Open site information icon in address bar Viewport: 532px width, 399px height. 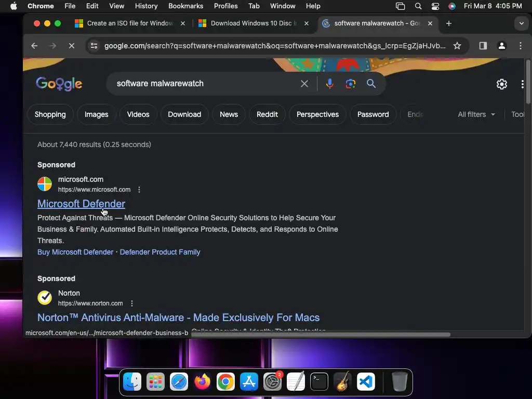click(94, 46)
